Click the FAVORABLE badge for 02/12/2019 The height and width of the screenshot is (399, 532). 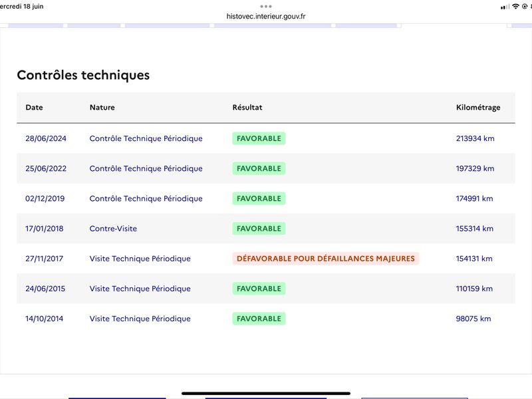[259, 198]
